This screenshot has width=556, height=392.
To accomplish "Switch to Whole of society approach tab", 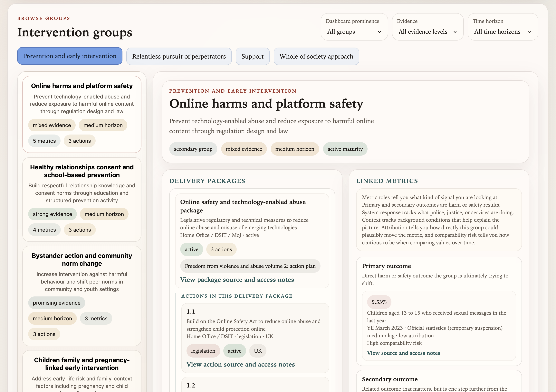I will 316,56.
